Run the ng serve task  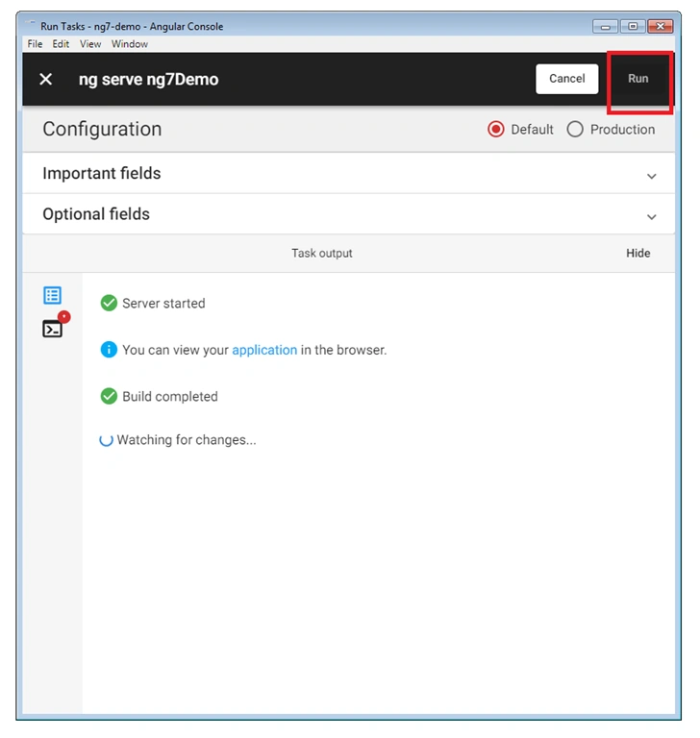[x=638, y=79]
